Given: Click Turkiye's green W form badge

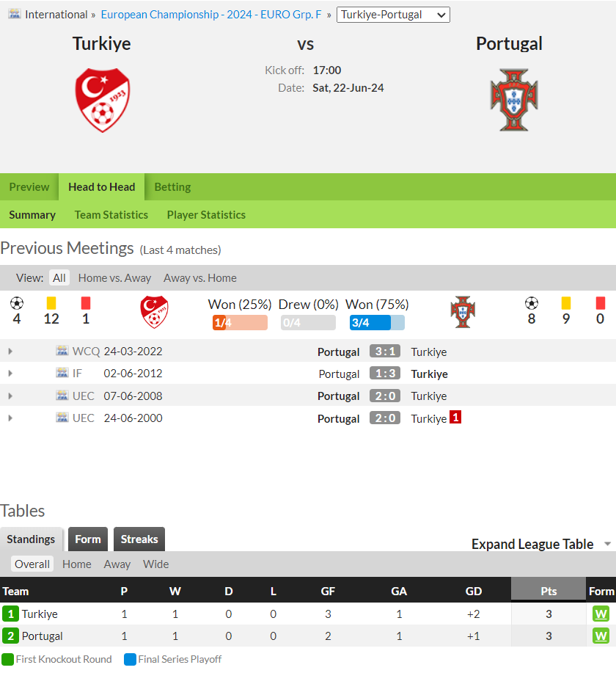Looking at the screenshot, I should (x=601, y=614).
